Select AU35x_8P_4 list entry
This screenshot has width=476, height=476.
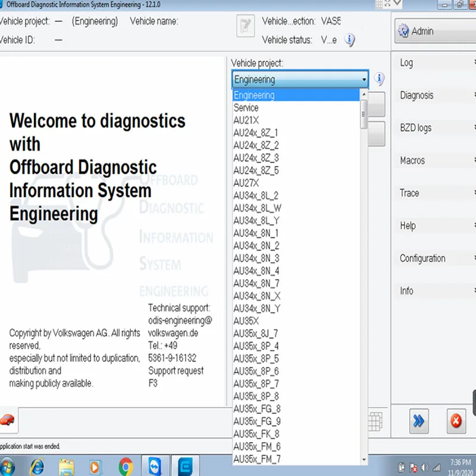(x=296, y=346)
